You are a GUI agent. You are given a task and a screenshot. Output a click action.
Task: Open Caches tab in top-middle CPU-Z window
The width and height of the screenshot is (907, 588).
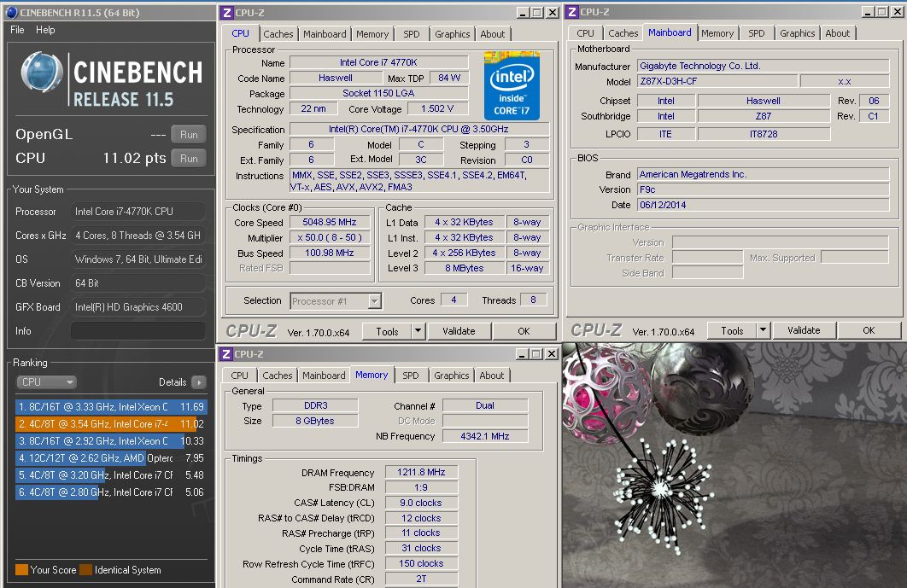278,34
